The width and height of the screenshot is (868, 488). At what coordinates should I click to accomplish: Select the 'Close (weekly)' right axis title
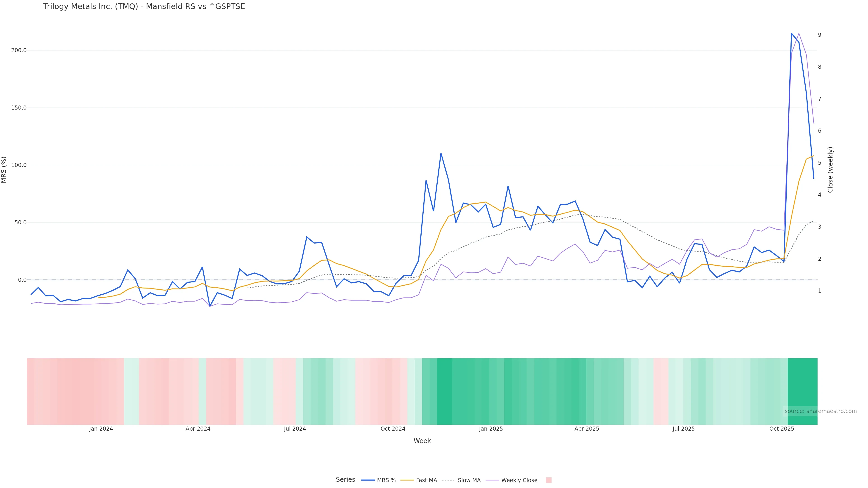(830, 170)
